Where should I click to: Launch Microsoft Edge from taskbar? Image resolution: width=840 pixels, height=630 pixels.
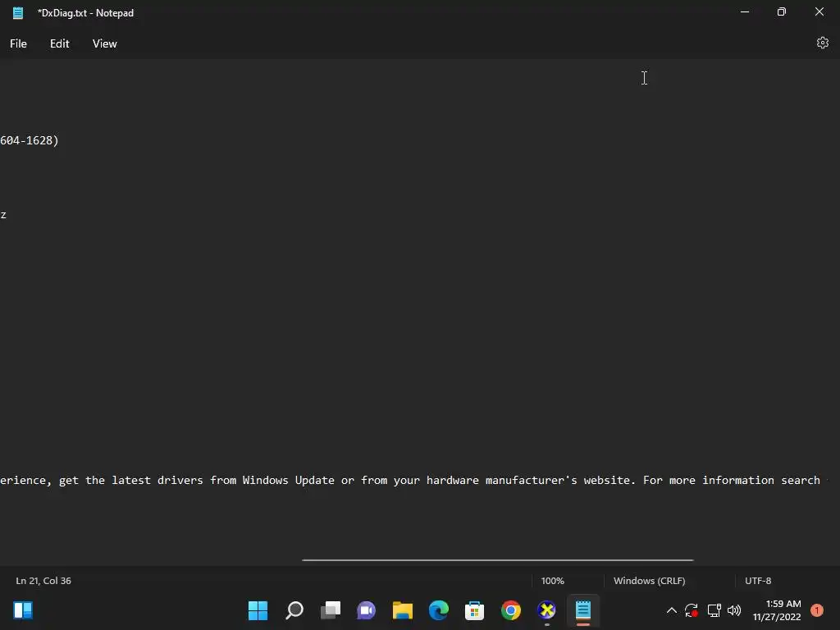pyautogui.click(x=439, y=610)
